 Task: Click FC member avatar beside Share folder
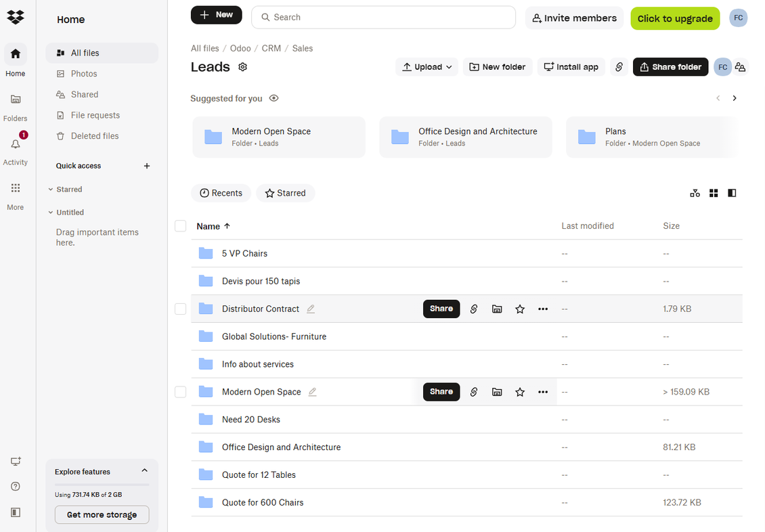pos(722,67)
